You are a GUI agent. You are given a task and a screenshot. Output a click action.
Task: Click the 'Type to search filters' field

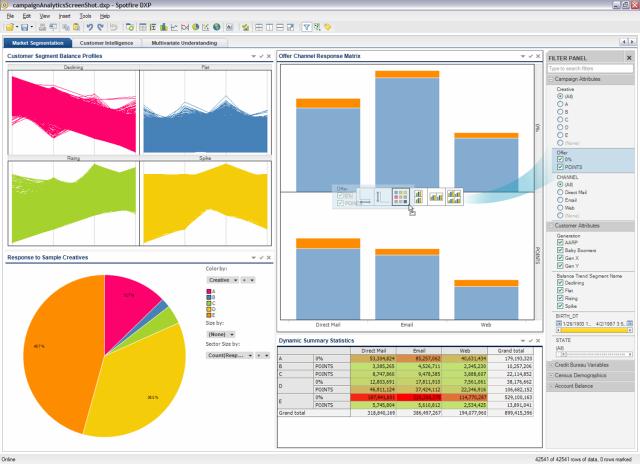tap(590, 69)
